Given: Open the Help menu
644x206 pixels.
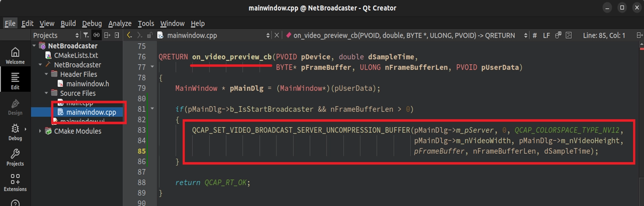Looking at the screenshot, I should [198, 23].
